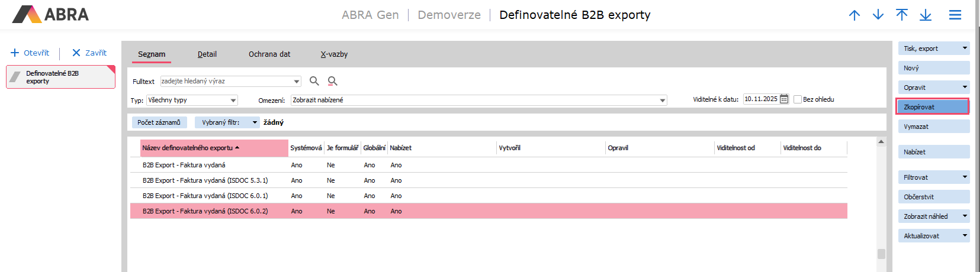Screen dimensions: 980x272
Task: Click the Počet záznamů button
Action: point(159,122)
